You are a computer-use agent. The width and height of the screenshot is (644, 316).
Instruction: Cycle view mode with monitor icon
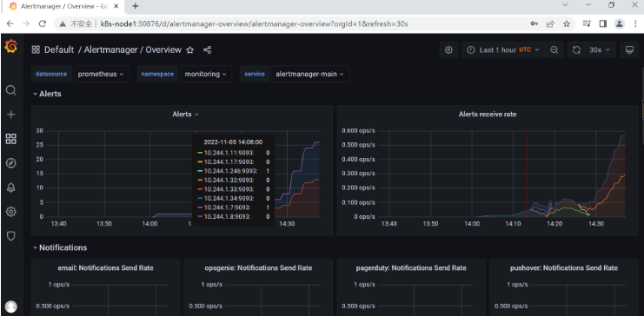click(629, 50)
